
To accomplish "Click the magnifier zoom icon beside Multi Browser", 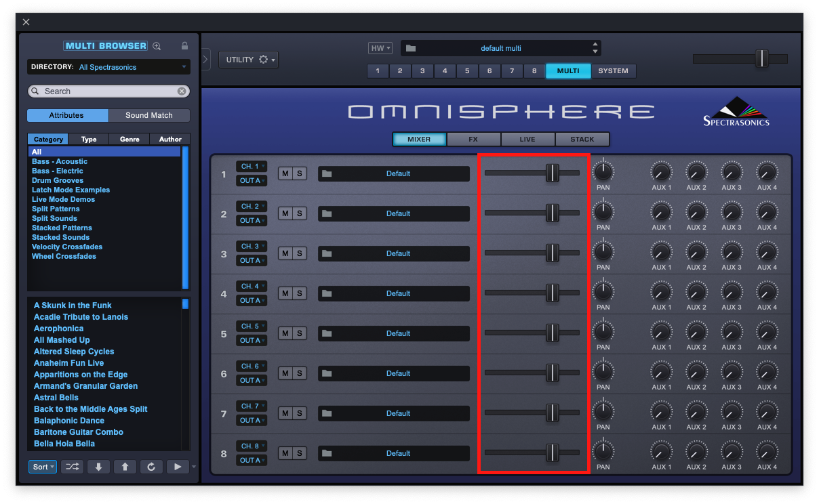I will [157, 46].
